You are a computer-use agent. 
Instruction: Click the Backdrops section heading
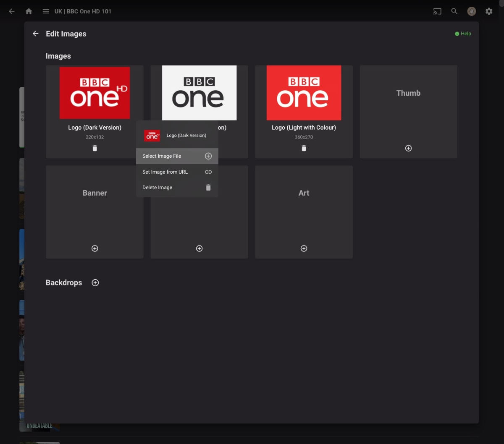click(64, 283)
